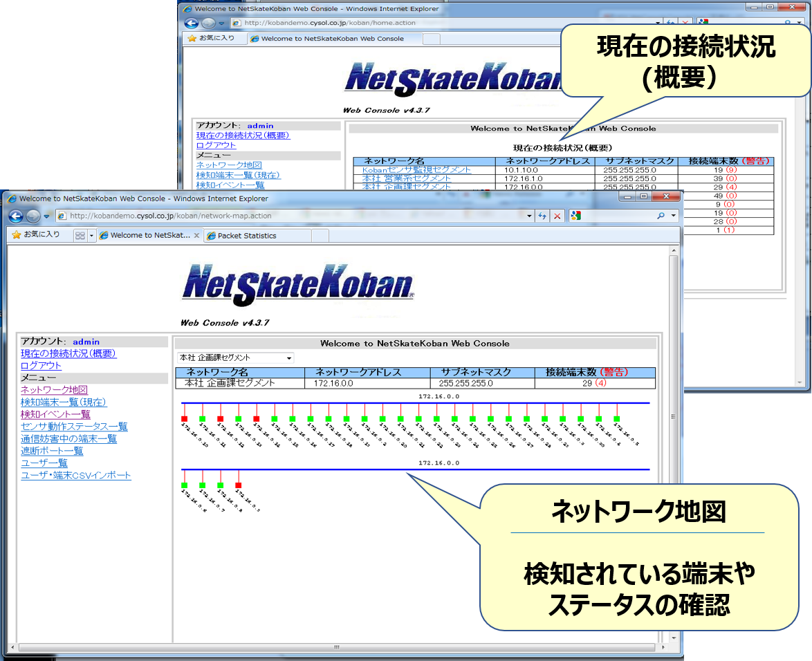Viewport: 812px width, 661px height.
Task: Expand address bar history in front window
Action: (528, 216)
